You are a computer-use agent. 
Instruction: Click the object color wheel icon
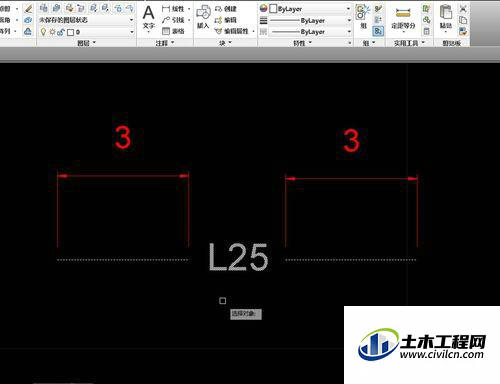click(263, 8)
